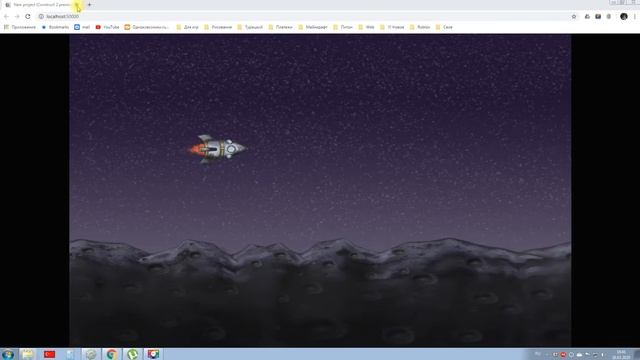This screenshot has height=360, width=640.
Task: Open the Apps shortcut in bookmarks bar
Action: coord(20,27)
